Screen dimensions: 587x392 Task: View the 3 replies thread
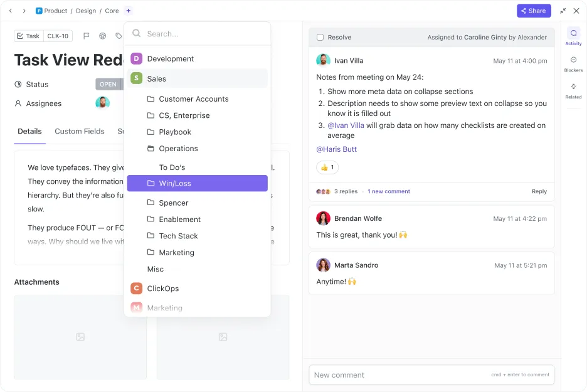[346, 191]
